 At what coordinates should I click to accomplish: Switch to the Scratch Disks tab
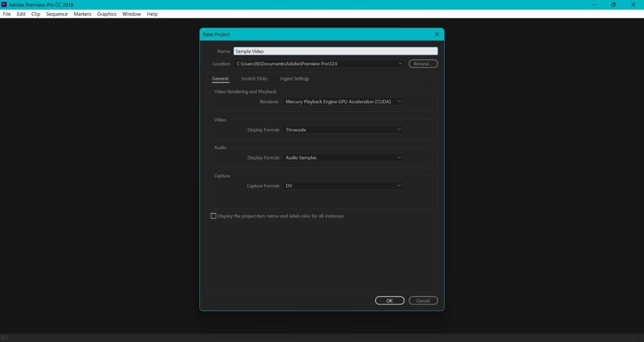pyautogui.click(x=254, y=79)
